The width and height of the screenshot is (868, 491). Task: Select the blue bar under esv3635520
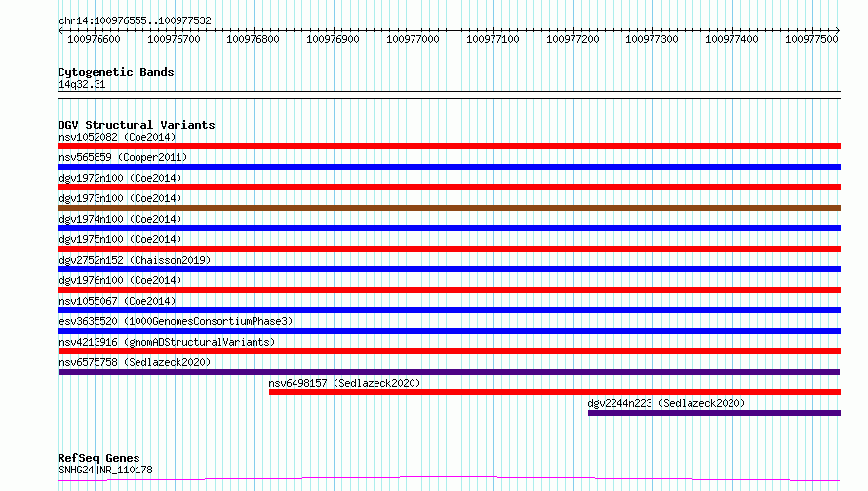pyautogui.click(x=449, y=331)
